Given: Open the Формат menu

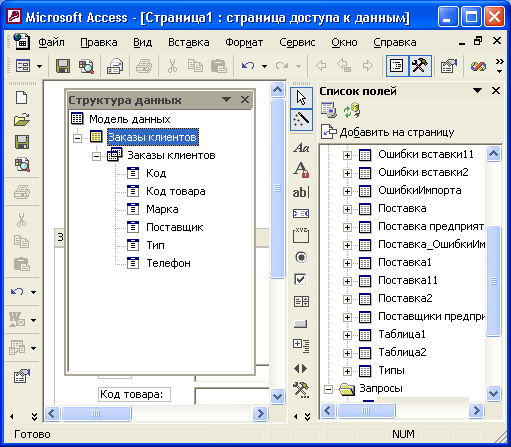Looking at the screenshot, I should pos(244,42).
